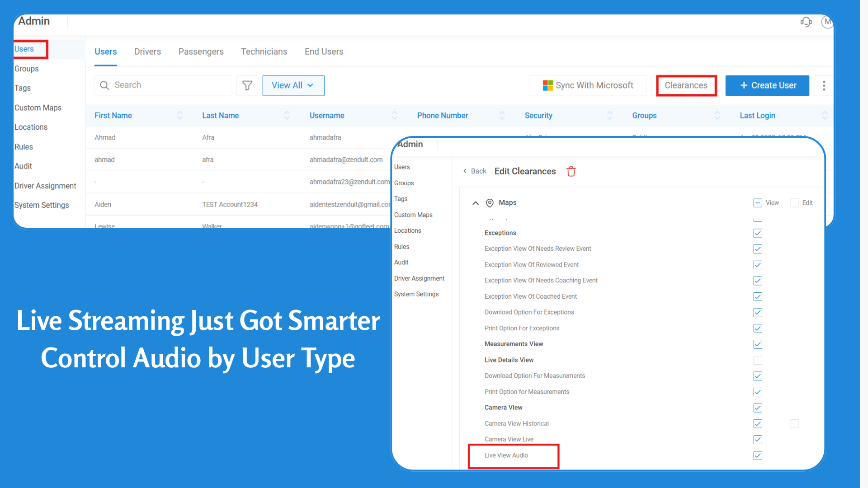Switch to the Drivers tab

147,52
